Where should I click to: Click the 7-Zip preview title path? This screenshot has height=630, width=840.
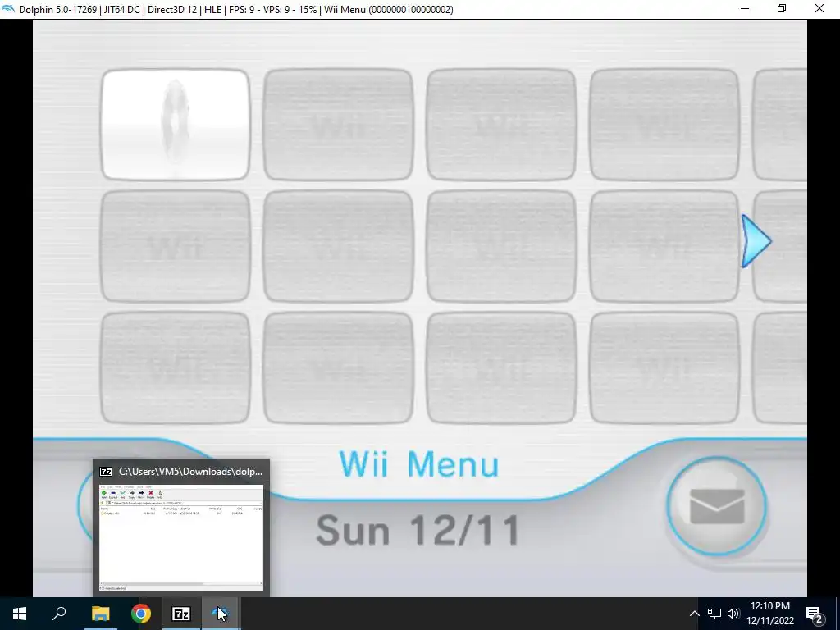pos(190,472)
